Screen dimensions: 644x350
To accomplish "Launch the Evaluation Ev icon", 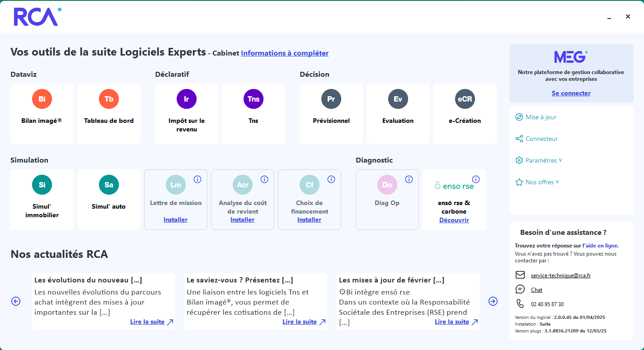I will 398,99.
